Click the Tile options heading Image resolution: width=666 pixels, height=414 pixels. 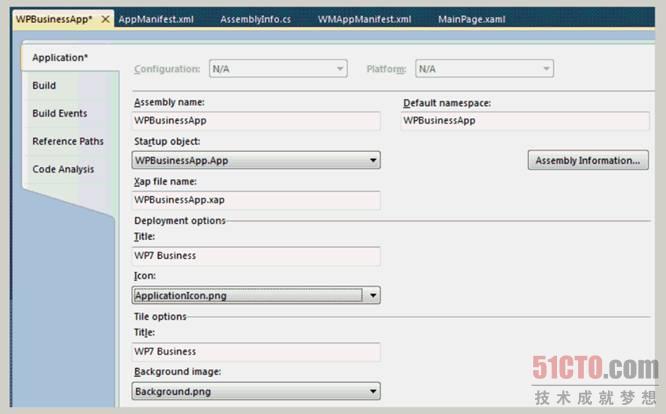160,317
